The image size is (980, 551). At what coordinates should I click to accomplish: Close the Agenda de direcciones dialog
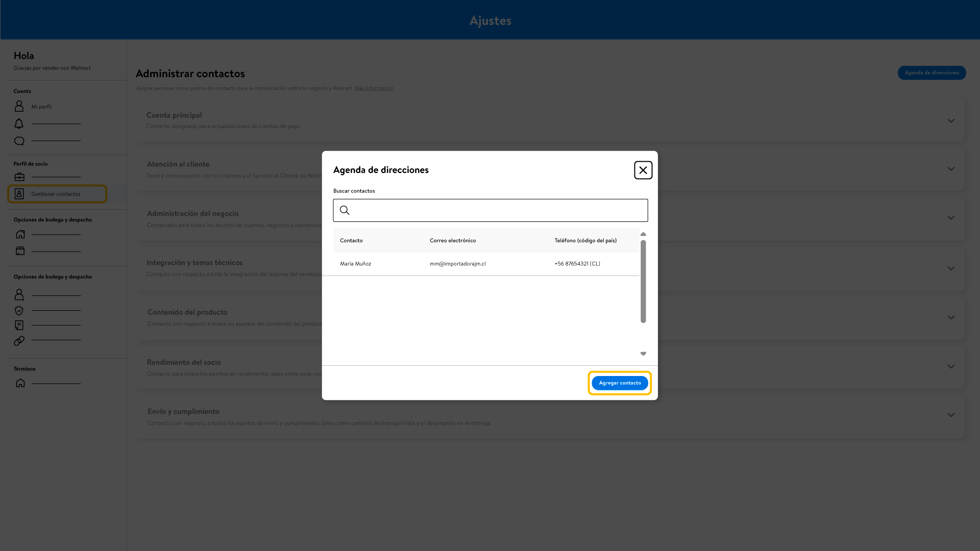(x=643, y=170)
